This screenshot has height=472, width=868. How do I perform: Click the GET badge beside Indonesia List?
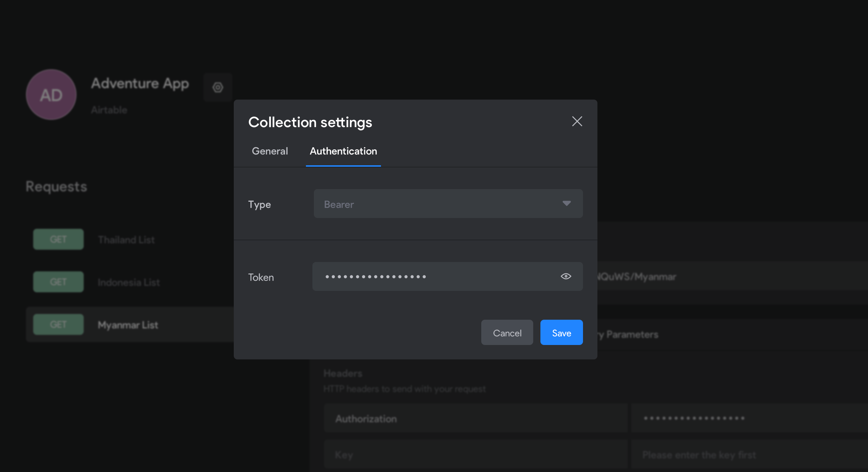[58, 282]
